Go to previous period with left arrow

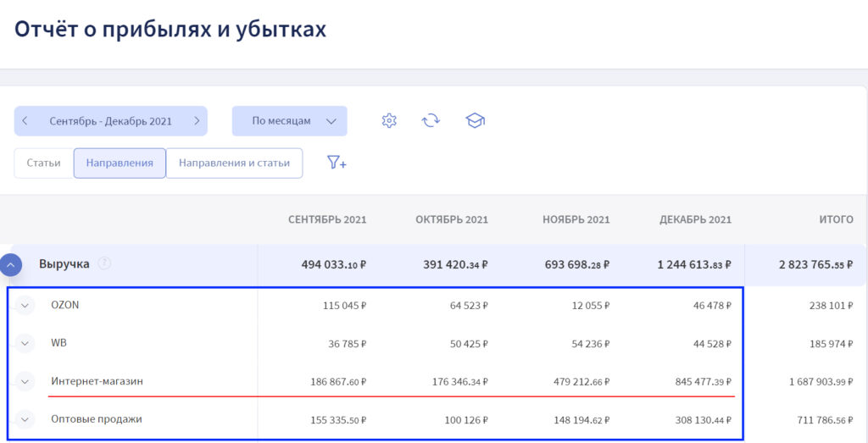pyautogui.click(x=25, y=121)
